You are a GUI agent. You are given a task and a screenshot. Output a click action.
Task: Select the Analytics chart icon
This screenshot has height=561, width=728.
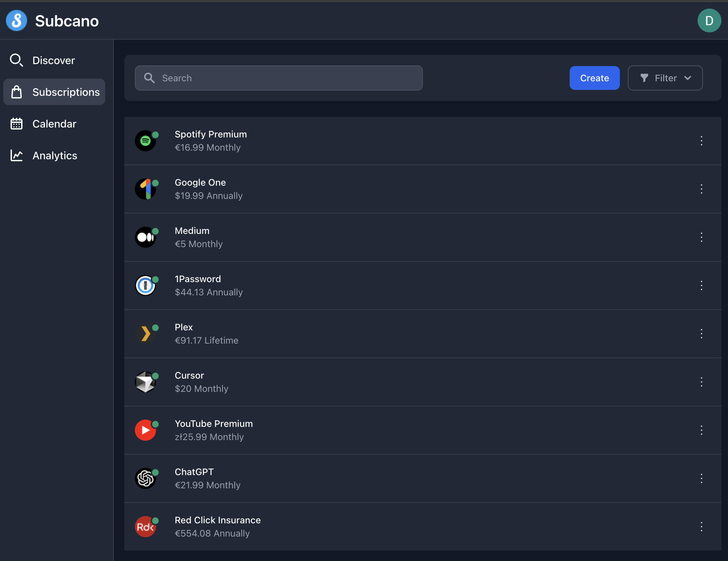pos(16,155)
